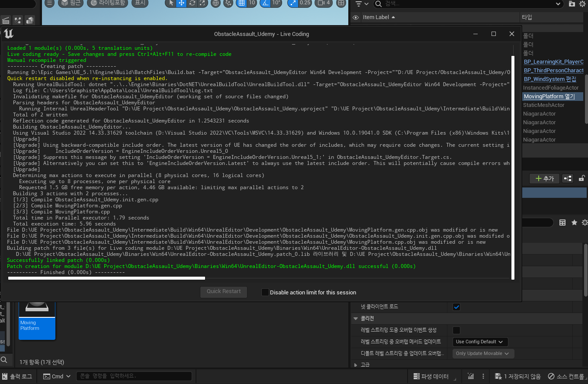The image size is (588, 384).
Task: Open Blueprint/C++ hierarchy icon in Details
Action: point(567,178)
